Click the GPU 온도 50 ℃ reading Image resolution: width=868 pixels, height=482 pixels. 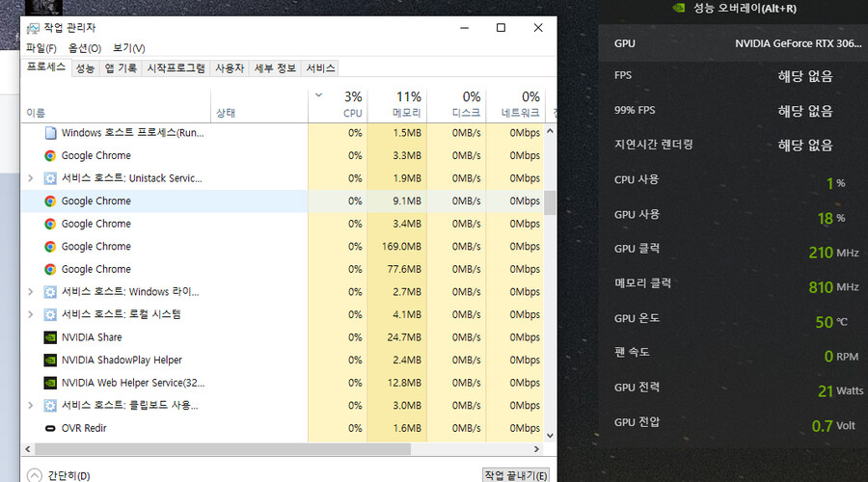point(831,322)
